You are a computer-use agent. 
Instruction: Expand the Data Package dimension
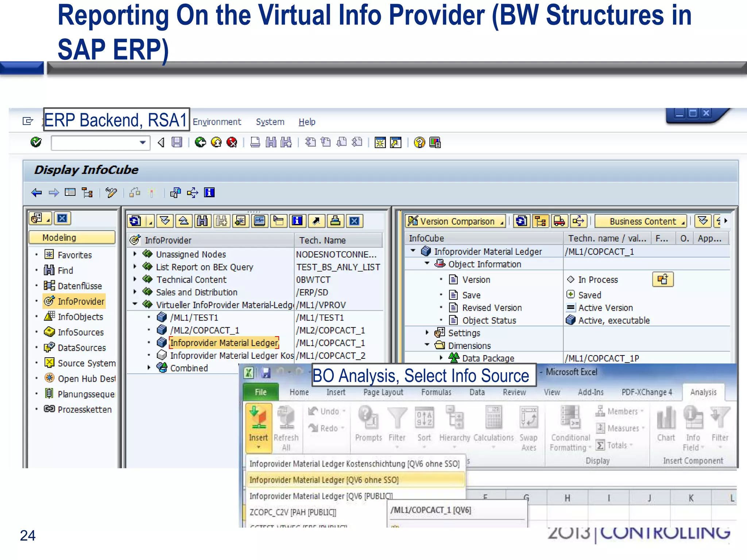441,358
